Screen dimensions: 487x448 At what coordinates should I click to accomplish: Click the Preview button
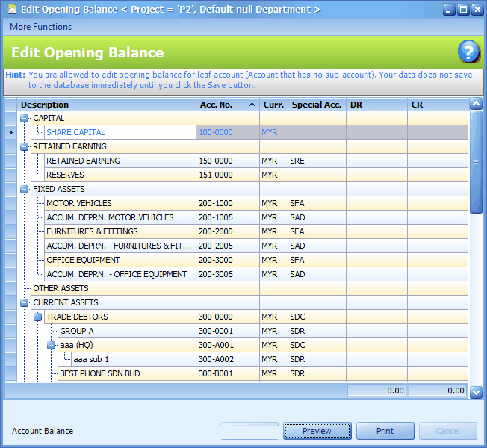click(x=317, y=431)
